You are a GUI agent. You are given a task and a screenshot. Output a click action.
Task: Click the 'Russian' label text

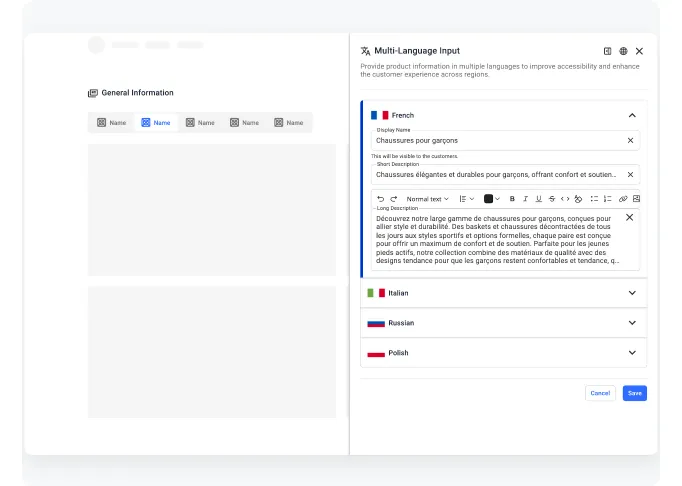click(401, 323)
